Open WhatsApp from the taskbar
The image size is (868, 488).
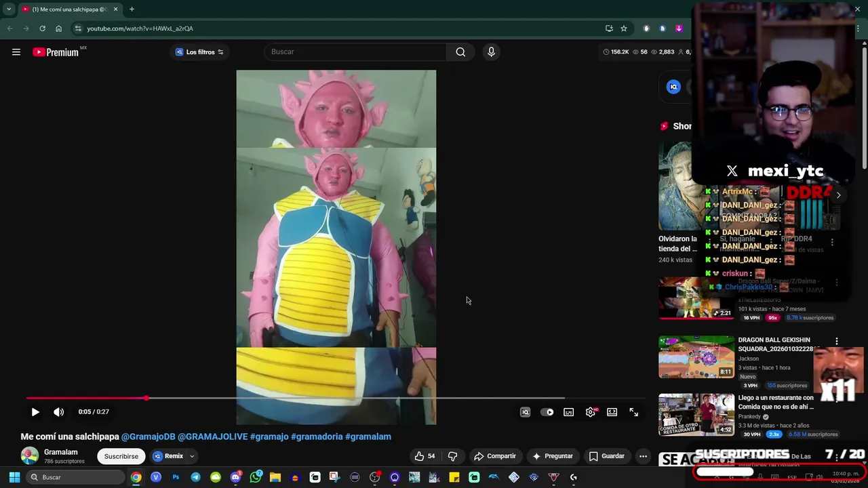(256, 477)
